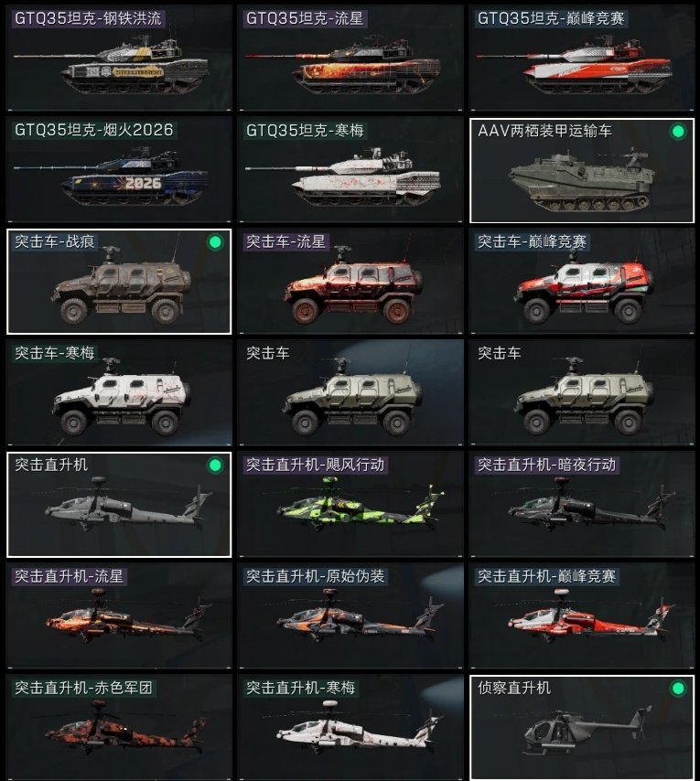Select the 突击车-流星 vehicle skin
Screen dimensions: 700x781
(x=350, y=282)
